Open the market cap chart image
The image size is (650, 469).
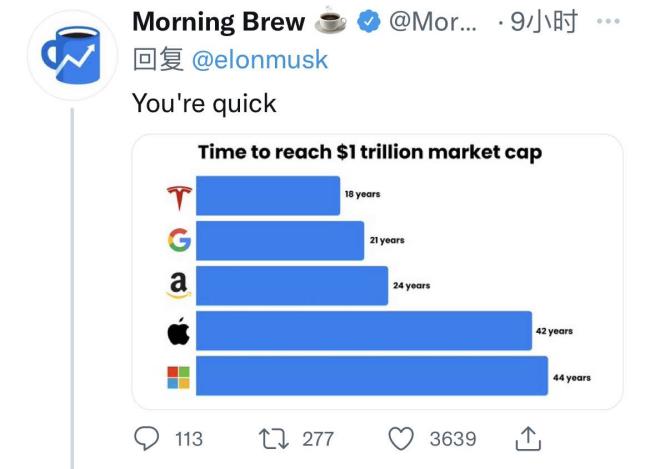point(377,272)
